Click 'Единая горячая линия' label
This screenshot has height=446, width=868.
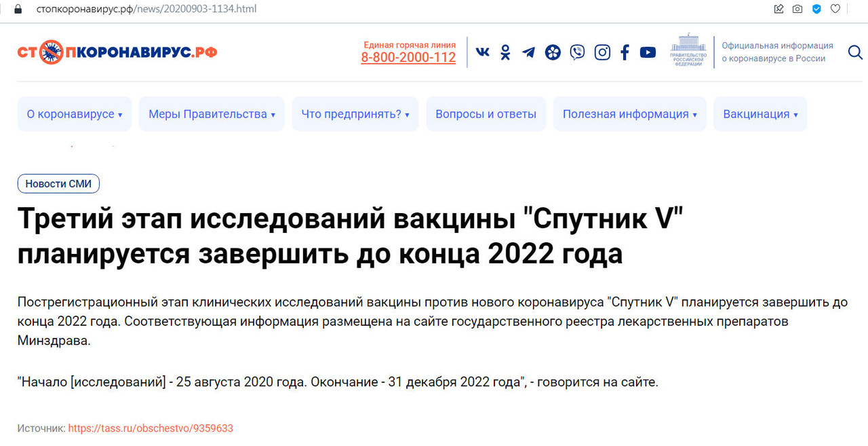[410, 45]
